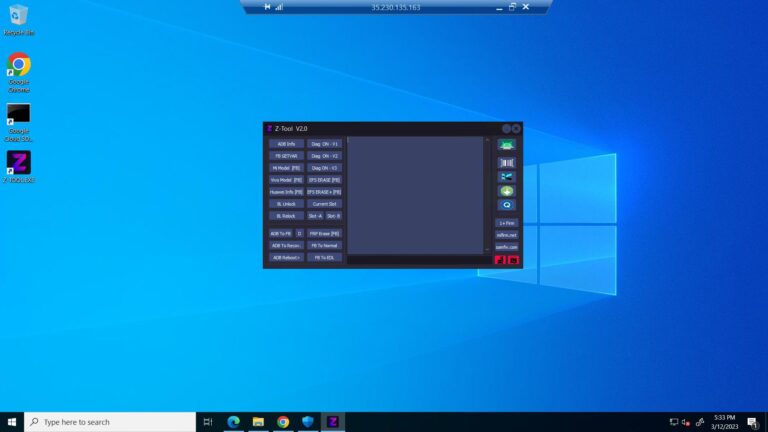Minimize the Z-Tool window
The image size is (768, 432).
click(506, 128)
